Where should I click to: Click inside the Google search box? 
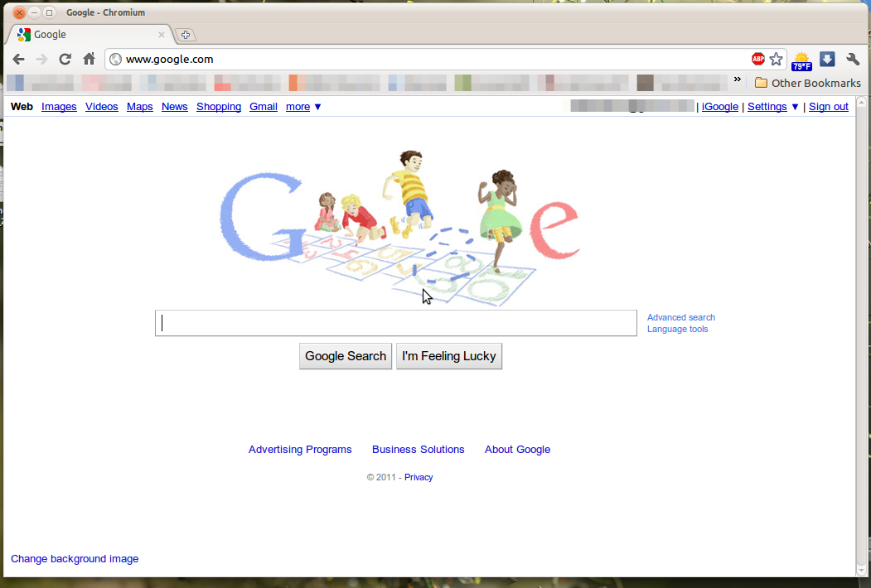396,323
